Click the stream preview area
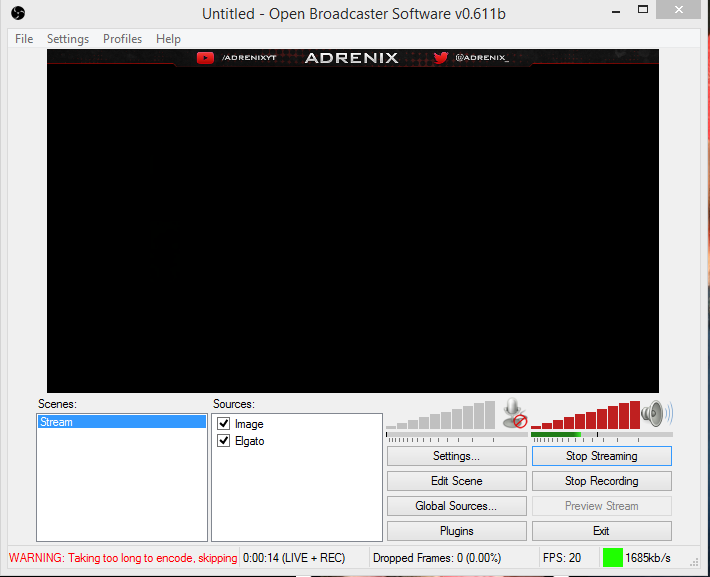 (353, 221)
